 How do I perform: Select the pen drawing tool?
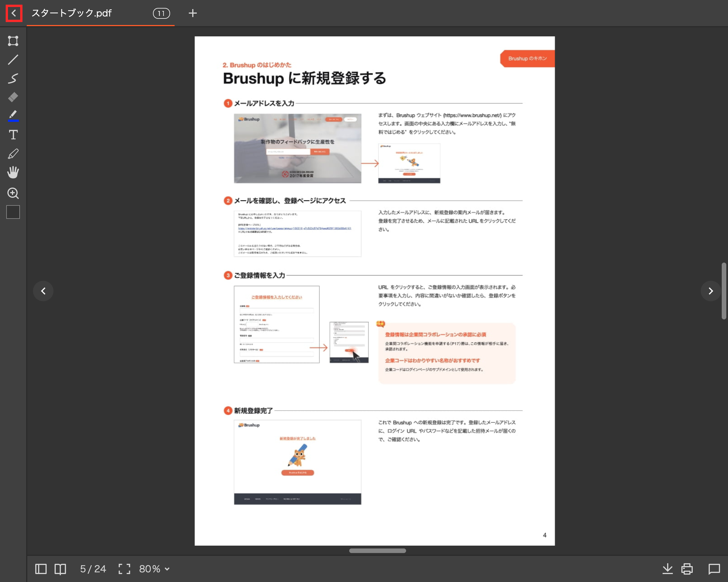click(x=13, y=154)
